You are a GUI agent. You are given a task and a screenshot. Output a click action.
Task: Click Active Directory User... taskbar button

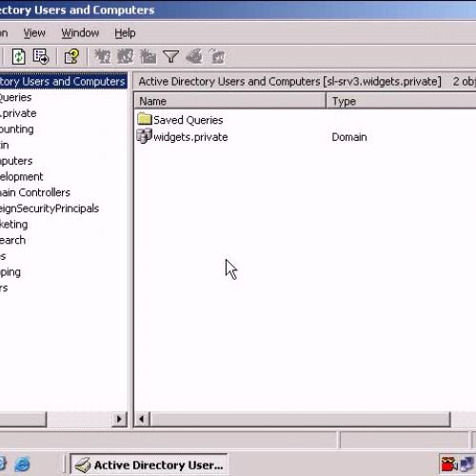click(x=149, y=465)
